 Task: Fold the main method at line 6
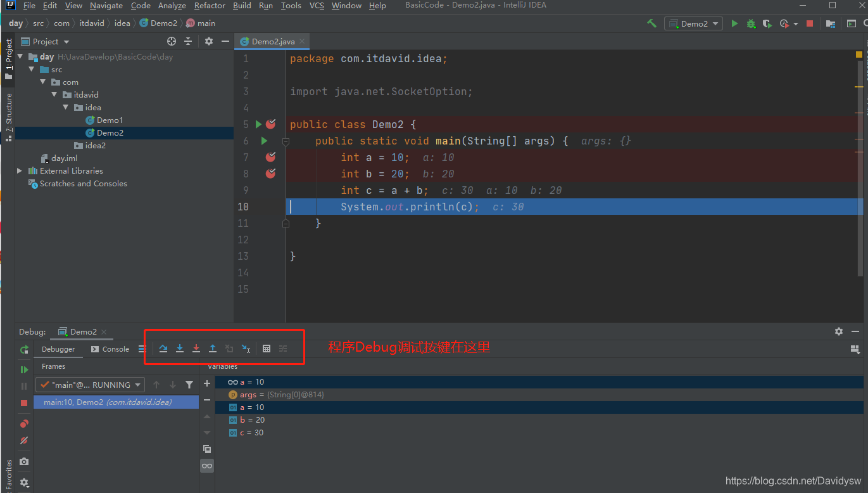click(286, 142)
